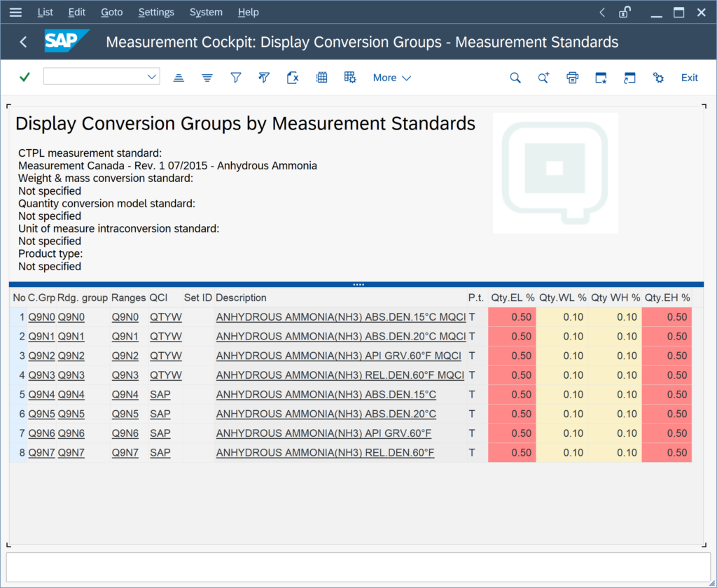Screen dimensions: 717x588
Task: Select the Qty WH % column header
Action: pos(615,297)
